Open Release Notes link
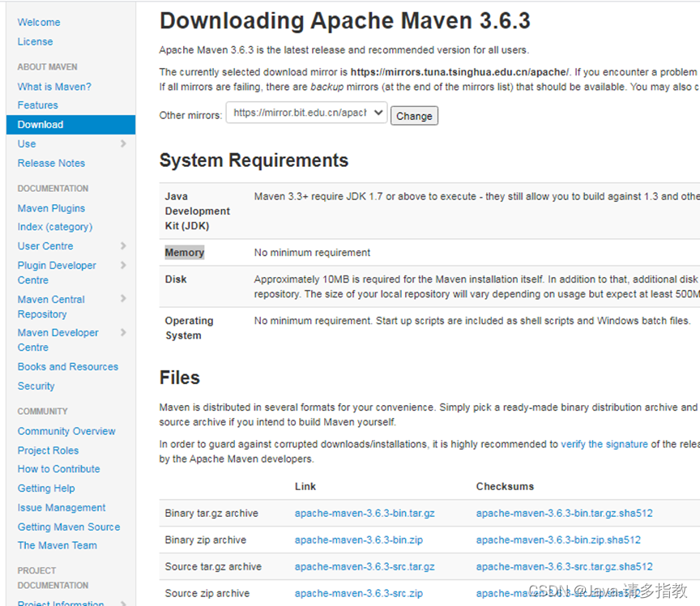This screenshot has height=606, width=700. coord(51,163)
